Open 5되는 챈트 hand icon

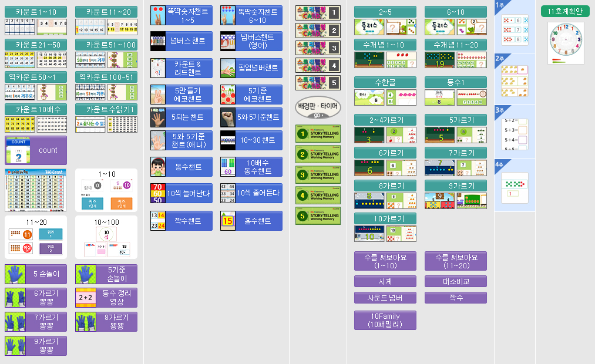tap(181, 117)
